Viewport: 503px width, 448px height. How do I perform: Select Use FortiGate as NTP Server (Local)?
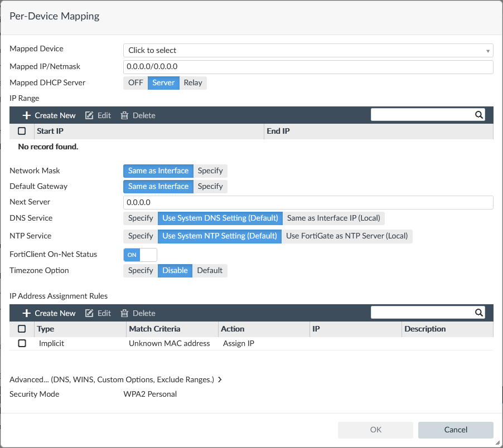[x=347, y=236]
